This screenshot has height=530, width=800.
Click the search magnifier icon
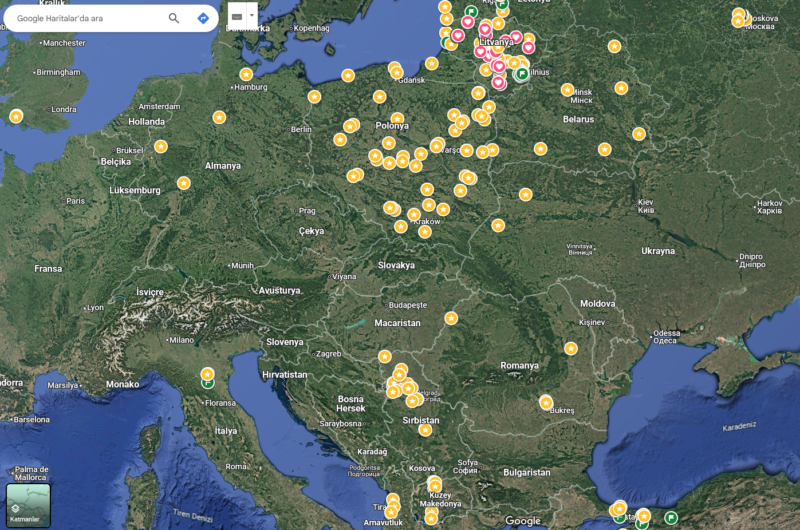pyautogui.click(x=174, y=18)
